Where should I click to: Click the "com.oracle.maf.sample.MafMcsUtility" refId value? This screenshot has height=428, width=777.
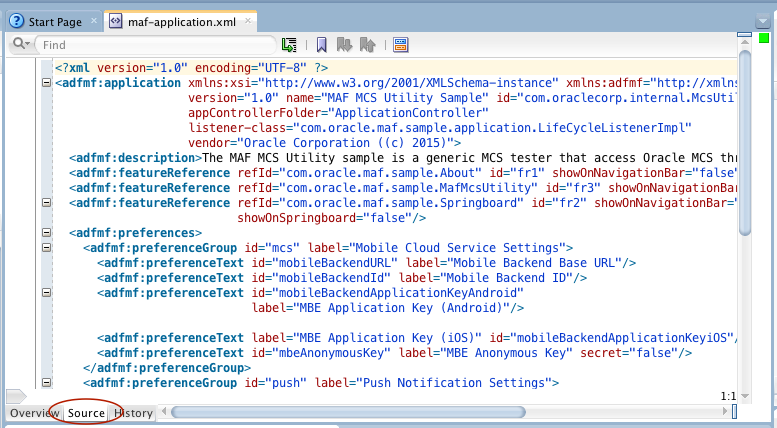(x=408, y=188)
